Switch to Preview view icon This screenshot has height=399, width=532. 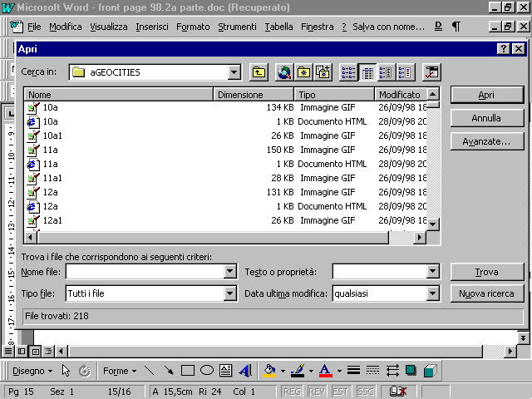pyautogui.click(x=405, y=72)
